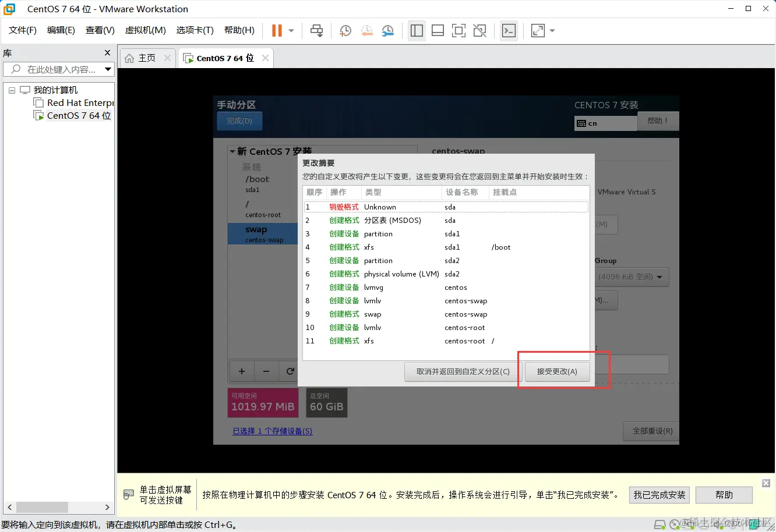The height and width of the screenshot is (532, 776).
Task: Select the /boot sda1 partition
Action: pyautogui.click(x=262, y=184)
